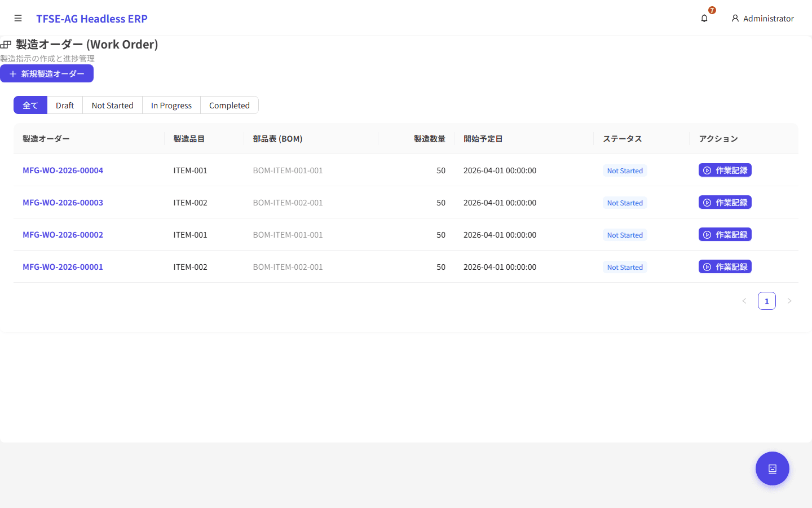Open work order MFG-WO-2026-00003

pyautogui.click(x=63, y=203)
